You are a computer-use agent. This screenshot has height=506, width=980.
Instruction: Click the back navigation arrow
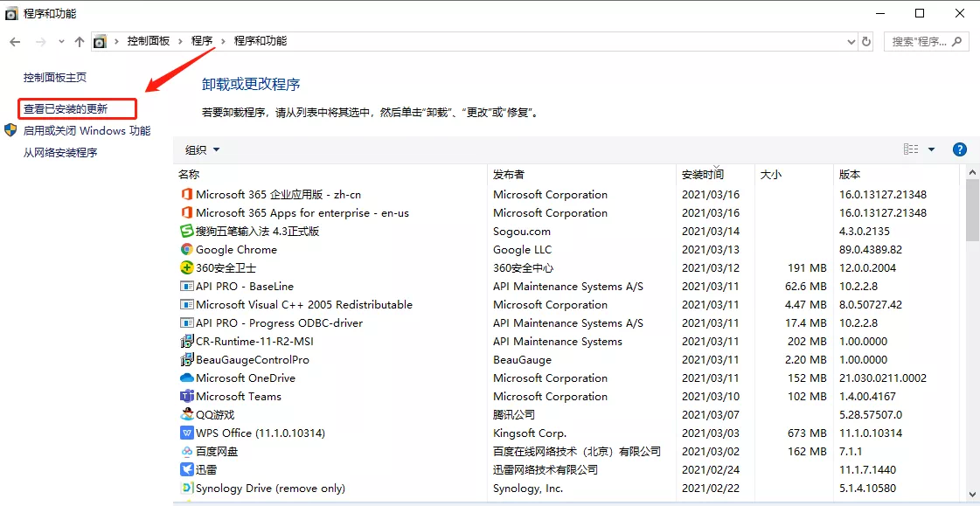(14, 41)
